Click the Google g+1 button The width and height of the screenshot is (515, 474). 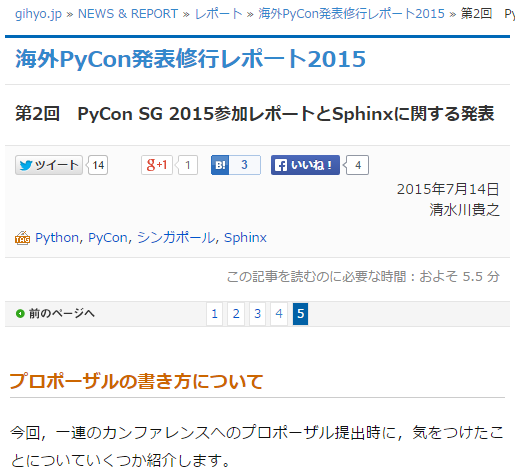coord(157,165)
